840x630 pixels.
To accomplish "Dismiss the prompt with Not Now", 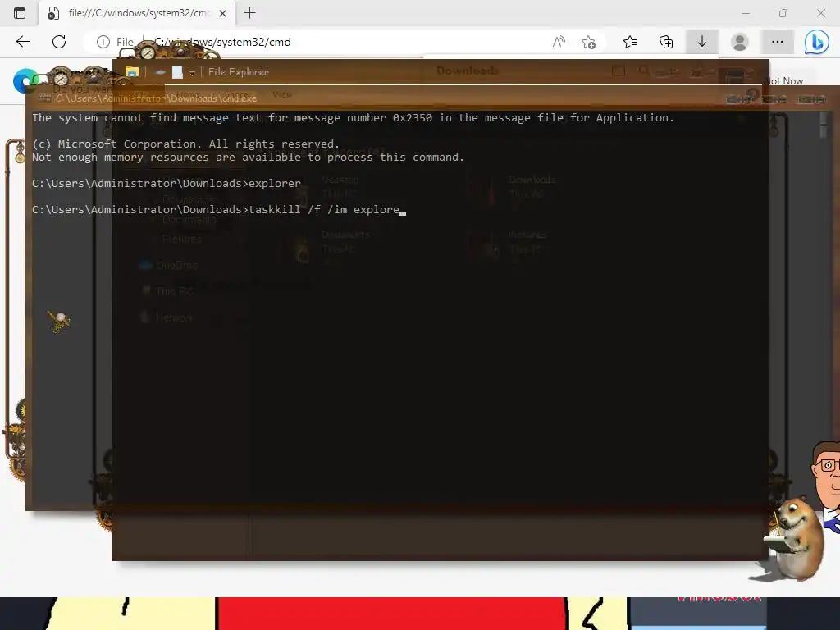I will click(x=783, y=81).
